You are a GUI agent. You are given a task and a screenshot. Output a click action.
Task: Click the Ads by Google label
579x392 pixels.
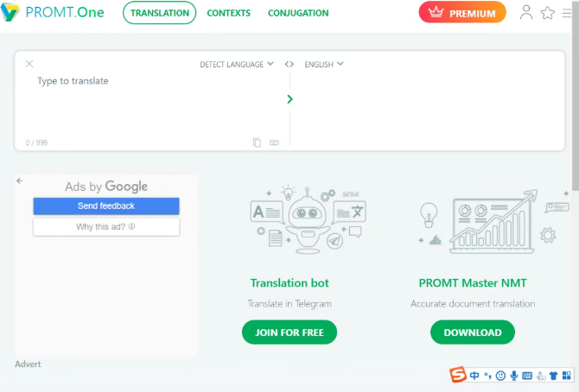tap(106, 187)
